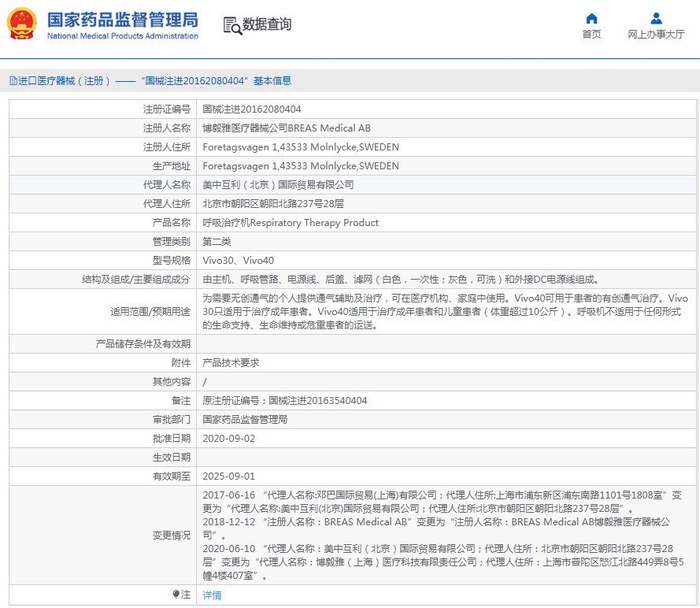Click the 代理人名称 label
This screenshot has width=700, height=608.
point(166,185)
